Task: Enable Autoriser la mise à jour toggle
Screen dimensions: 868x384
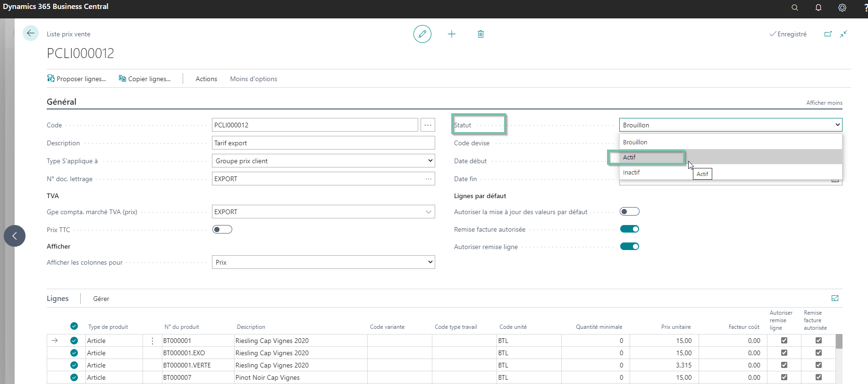Action: pyautogui.click(x=630, y=211)
